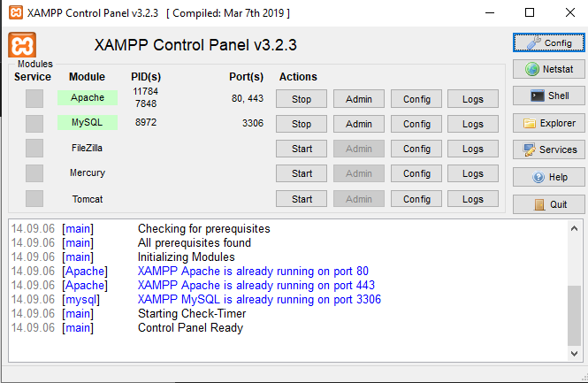
Task: Click log line 'Checking for prerequisites'
Action: point(204,228)
